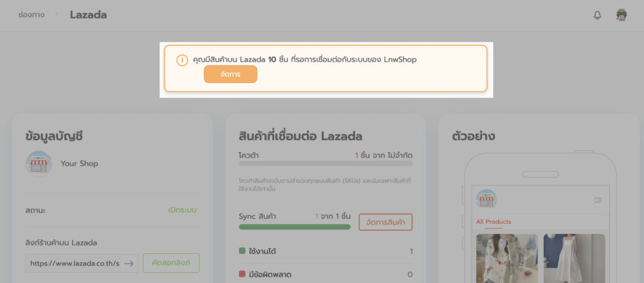Click the red มีข้อผิดพลาด status square
This screenshot has height=283, width=644.
tap(242, 275)
